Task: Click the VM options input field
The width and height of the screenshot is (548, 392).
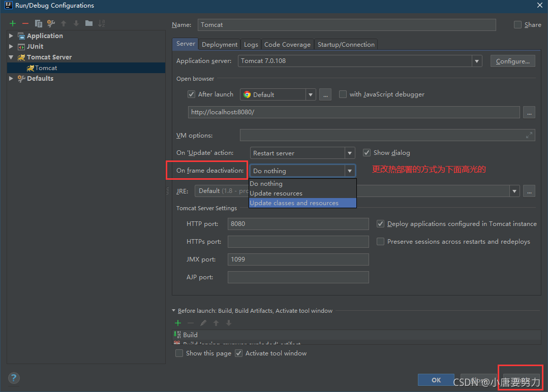Action: click(x=387, y=135)
